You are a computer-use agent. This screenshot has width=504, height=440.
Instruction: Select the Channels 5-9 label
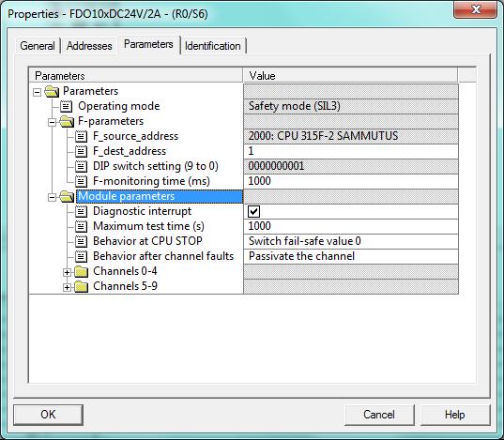(x=125, y=286)
